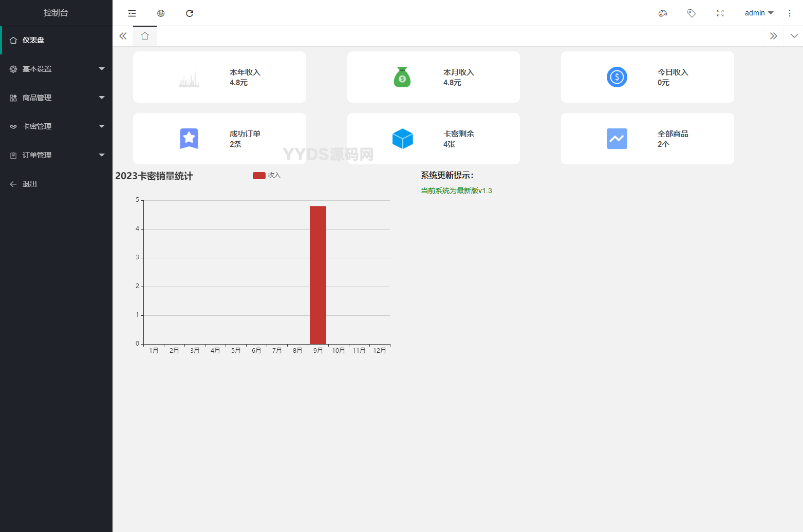Open the website globe icon in header
Screen dimensions: 803x532
pyautogui.click(x=161, y=13)
